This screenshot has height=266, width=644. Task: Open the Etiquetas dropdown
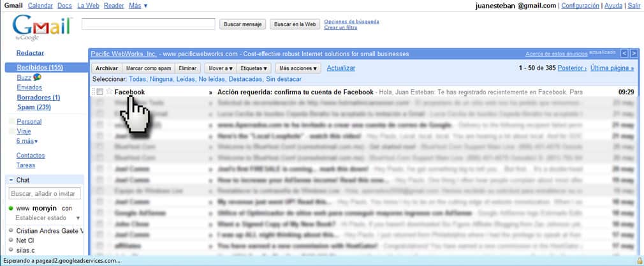pos(254,68)
